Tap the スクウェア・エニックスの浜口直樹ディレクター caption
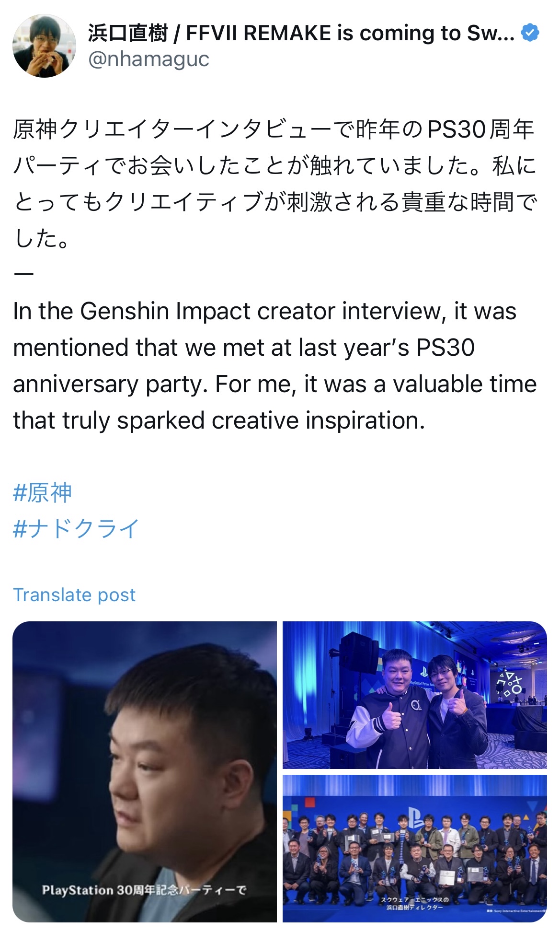Viewport: 560px width, 944px height. [x=415, y=903]
